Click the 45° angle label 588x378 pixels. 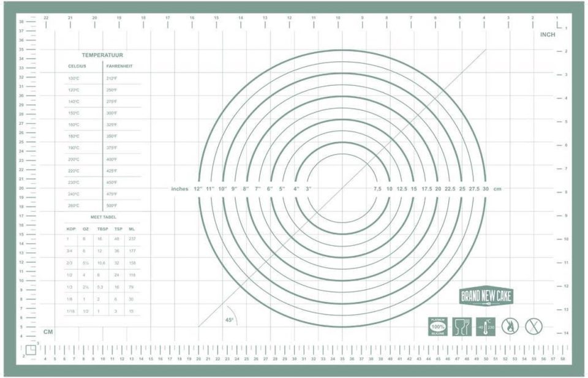click(x=229, y=320)
